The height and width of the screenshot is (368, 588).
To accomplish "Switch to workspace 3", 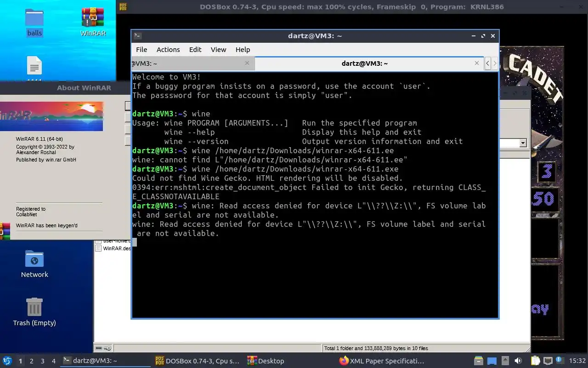I will pyautogui.click(x=42, y=361).
